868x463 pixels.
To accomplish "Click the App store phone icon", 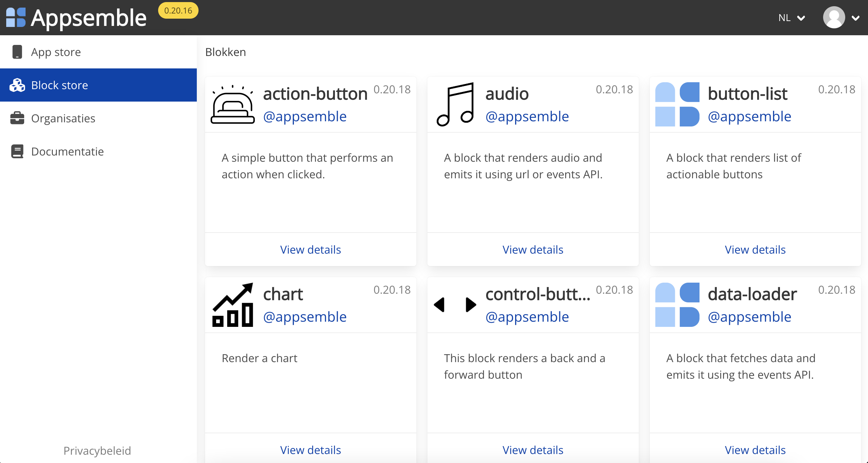I will point(17,52).
